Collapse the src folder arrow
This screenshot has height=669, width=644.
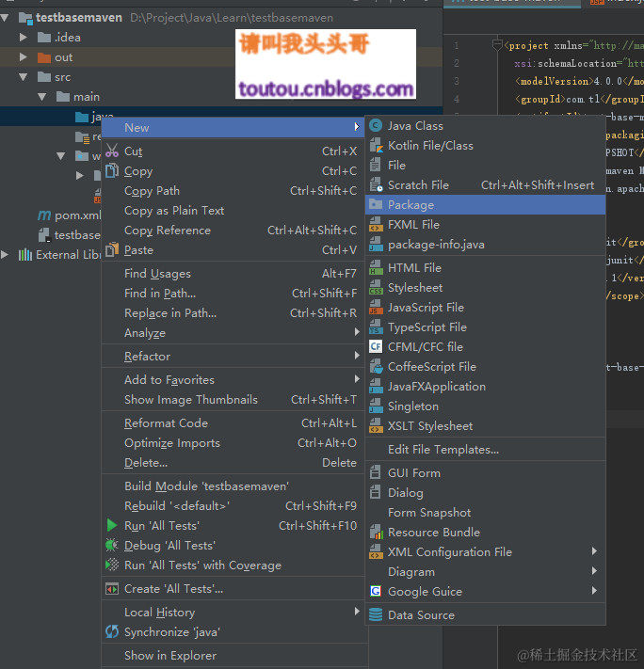[24, 77]
